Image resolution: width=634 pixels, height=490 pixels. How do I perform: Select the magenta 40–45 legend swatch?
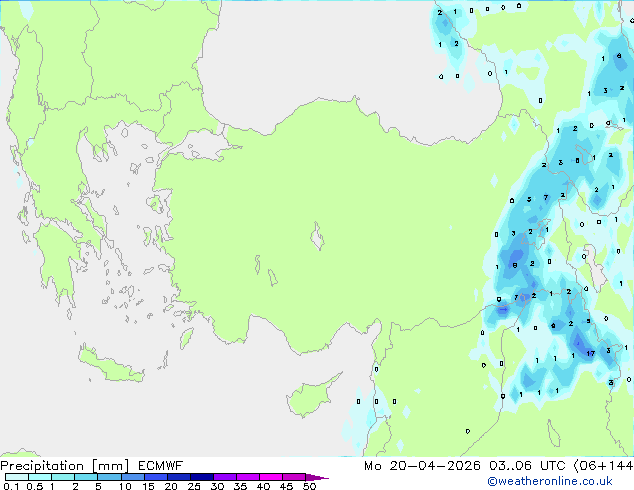271,477
